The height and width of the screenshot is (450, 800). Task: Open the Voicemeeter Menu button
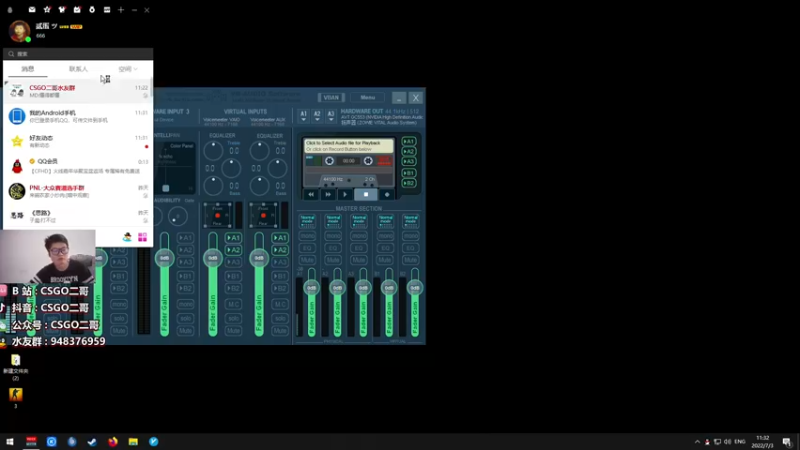[367, 97]
